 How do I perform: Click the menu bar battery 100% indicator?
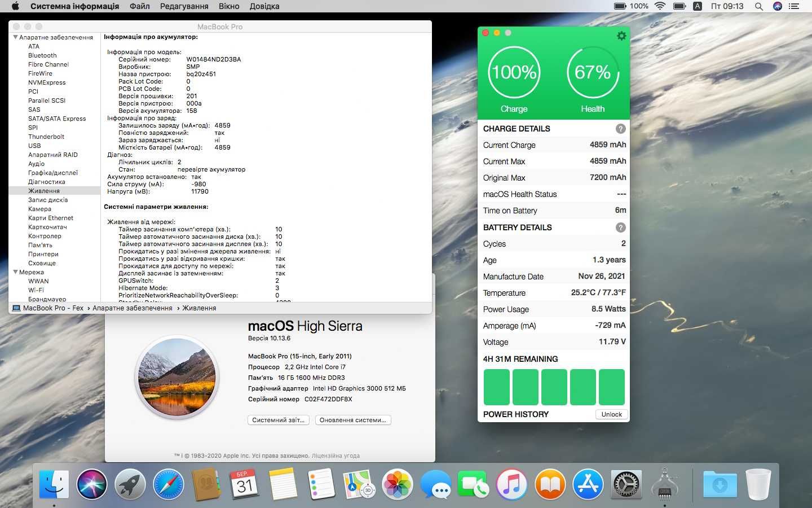[x=631, y=6]
